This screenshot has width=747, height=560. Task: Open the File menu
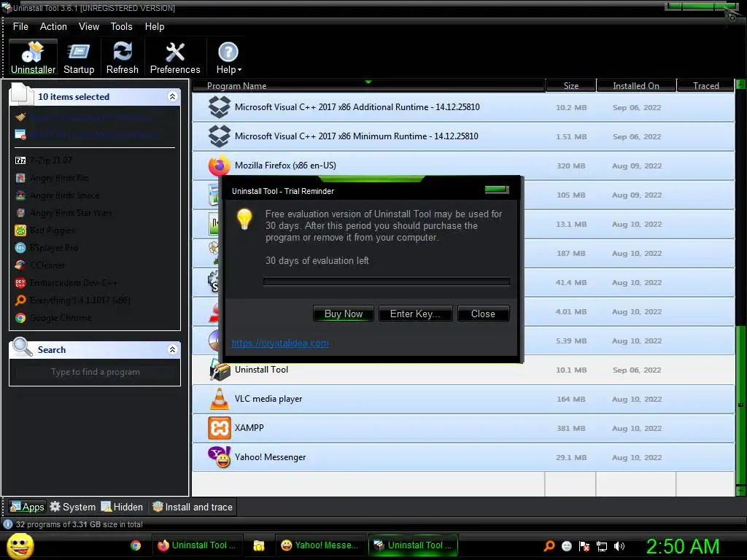(x=20, y=27)
